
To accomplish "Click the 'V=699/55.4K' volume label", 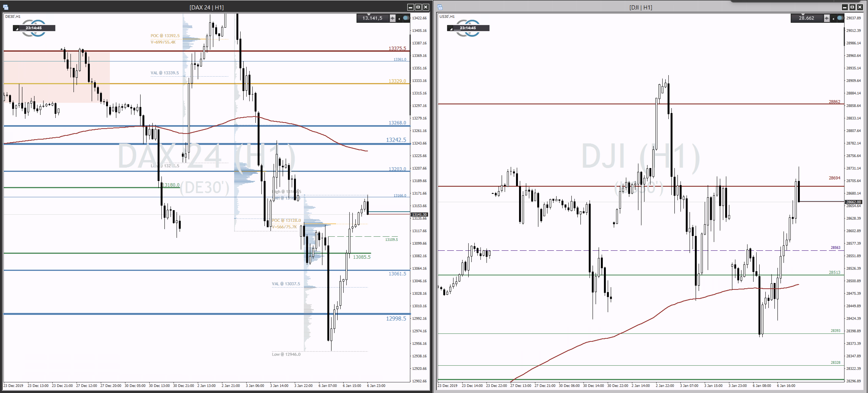I will [x=163, y=42].
